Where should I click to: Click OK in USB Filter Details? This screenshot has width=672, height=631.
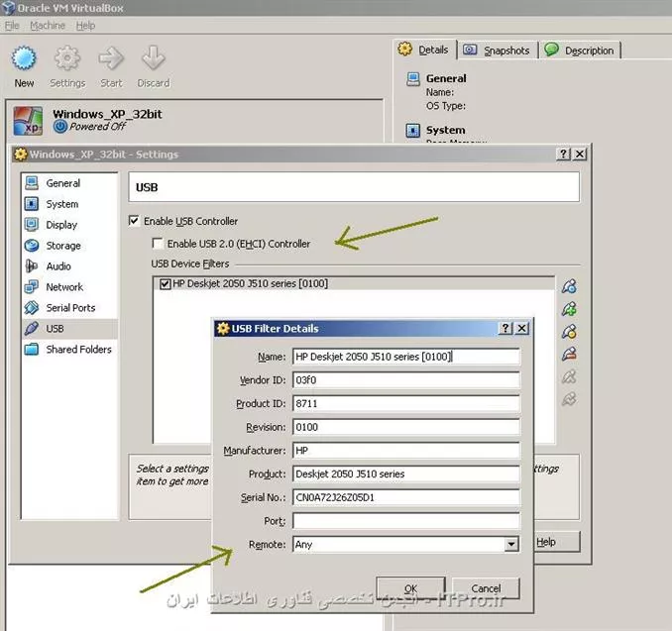(410, 588)
